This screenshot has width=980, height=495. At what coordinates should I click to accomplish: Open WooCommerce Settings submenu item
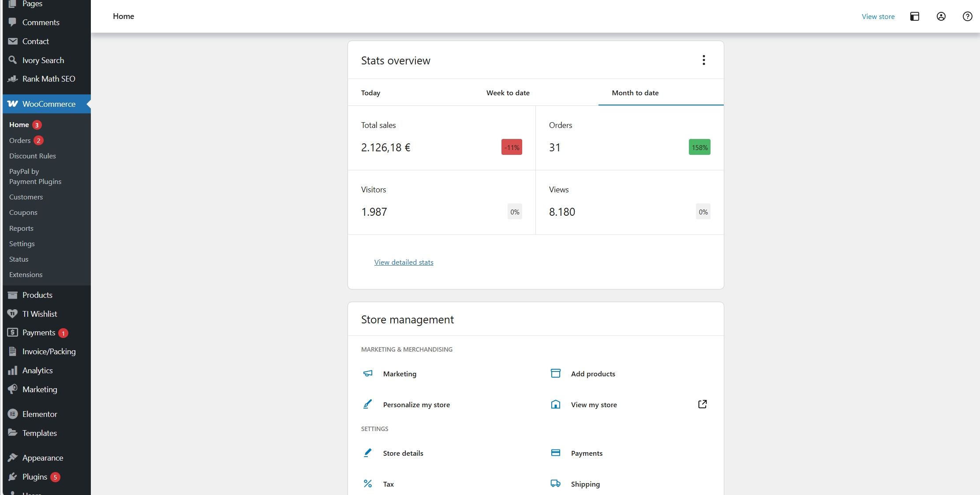tap(22, 244)
